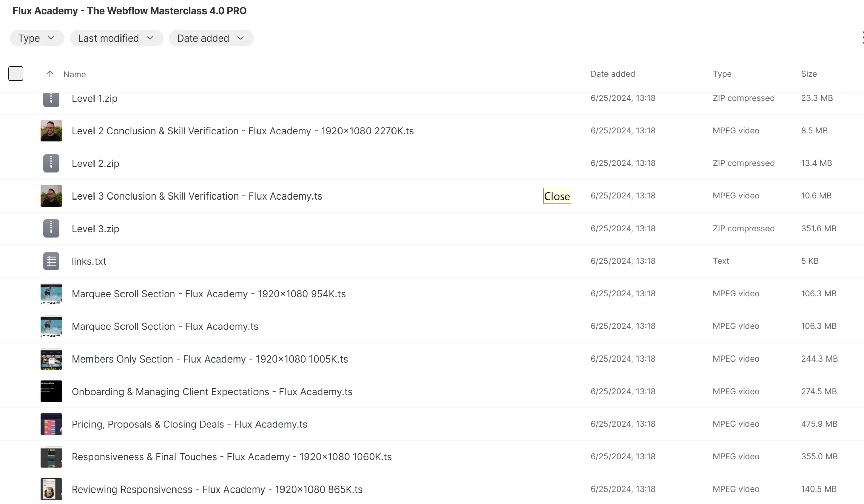Tick the select-all checkbox in the header
The height and width of the screenshot is (504, 864).
click(16, 73)
